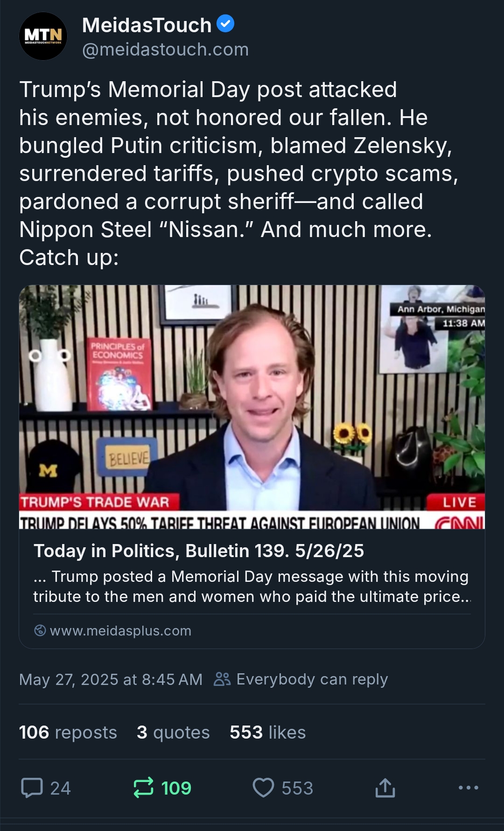Screen dimensions: 504x831
Task: Open the MeidasTouch display name
Action: coord(147,25)
